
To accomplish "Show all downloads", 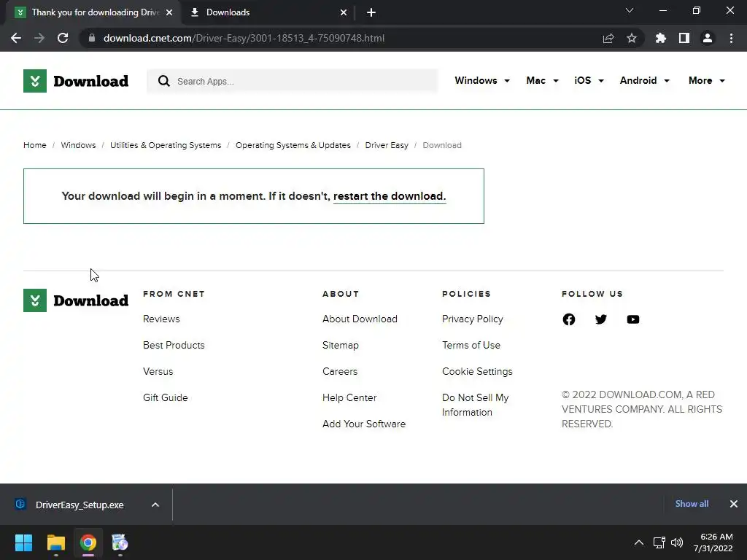I will point(692,504).
